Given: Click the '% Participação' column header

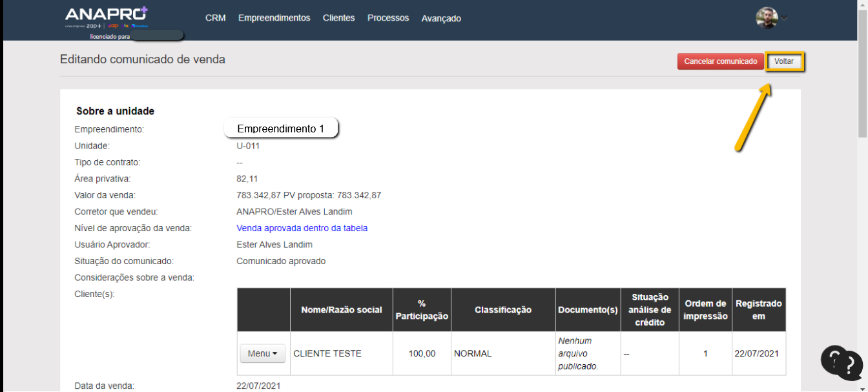Looking at the screenshot, I should [x=422, y=310].
